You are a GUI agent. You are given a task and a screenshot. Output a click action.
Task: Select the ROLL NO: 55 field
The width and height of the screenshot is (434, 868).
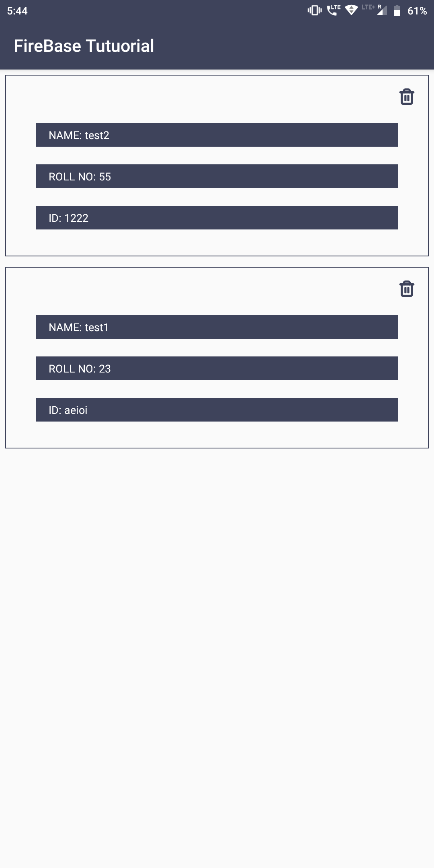(217, 176)
